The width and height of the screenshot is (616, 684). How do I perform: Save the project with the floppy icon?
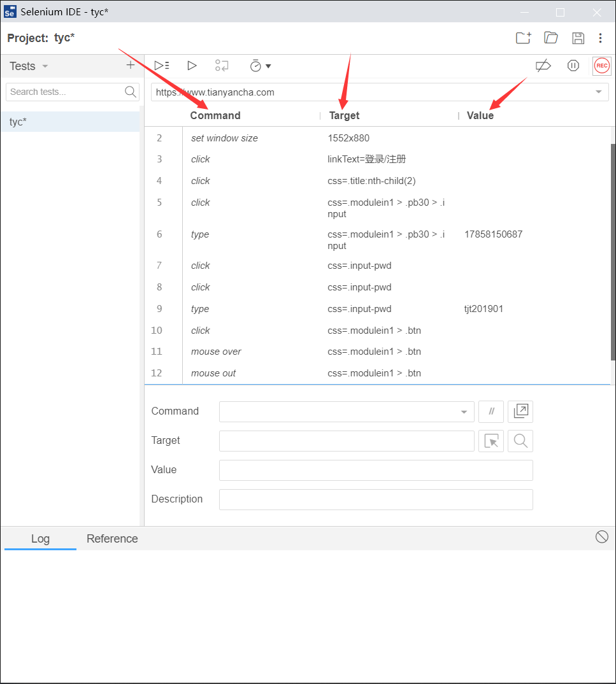pos(578,38)
